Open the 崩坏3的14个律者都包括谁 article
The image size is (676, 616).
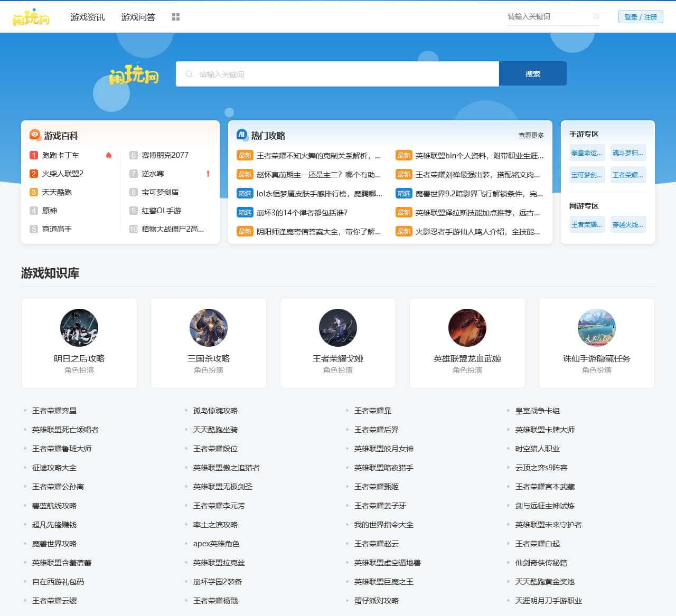click(x=302, y=213)
